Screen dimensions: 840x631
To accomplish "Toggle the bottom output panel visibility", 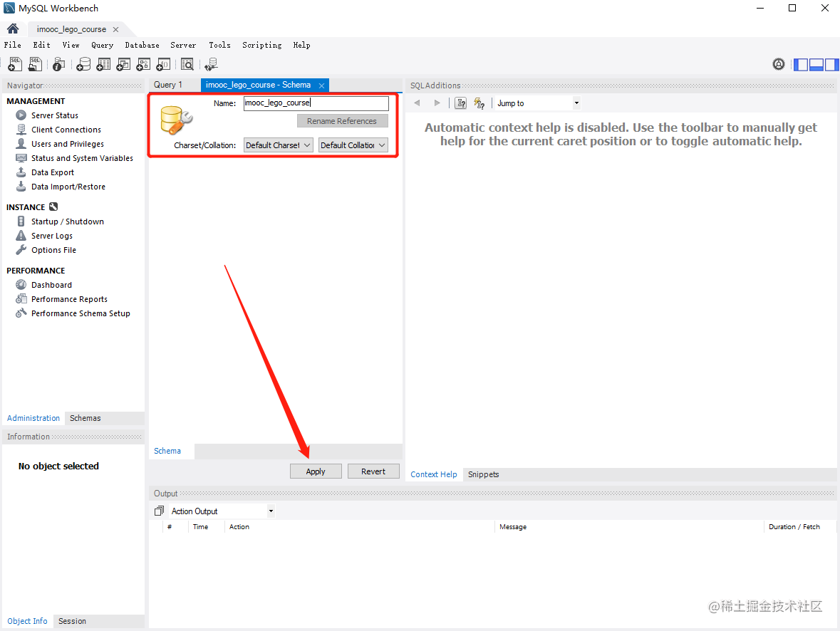I will click(816, 65).
